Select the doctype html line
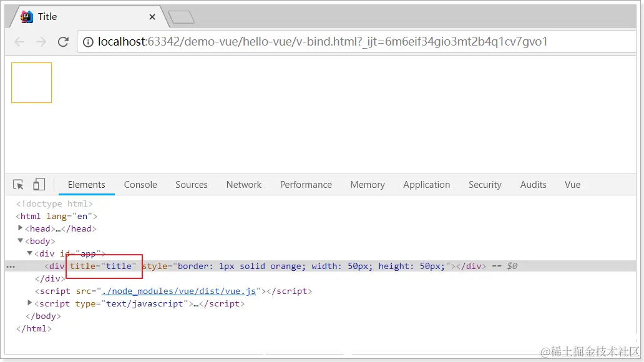 click(x=54, y=204)
